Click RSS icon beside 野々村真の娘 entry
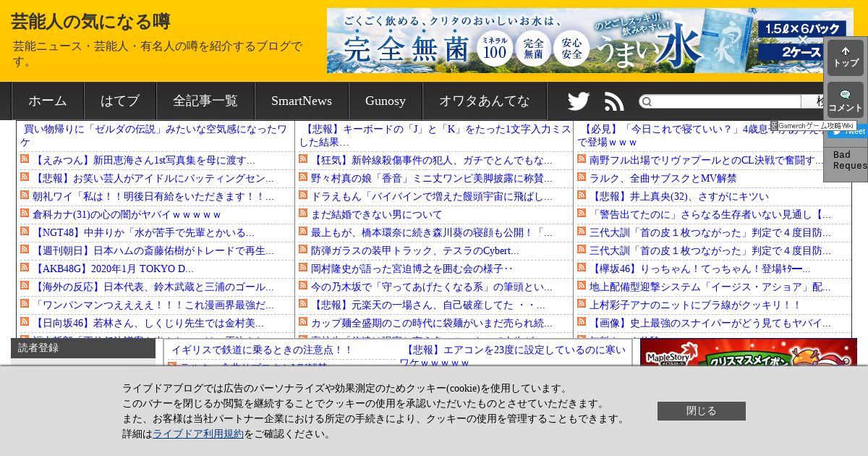 304,177
